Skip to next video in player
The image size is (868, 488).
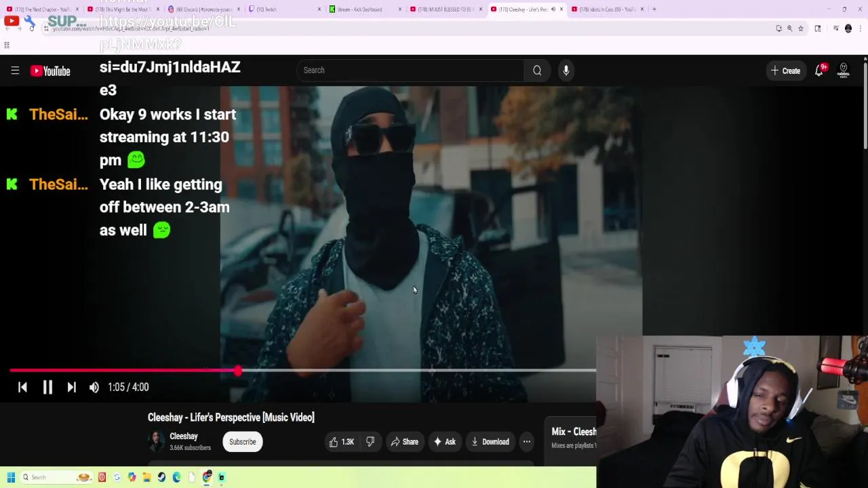71,387
